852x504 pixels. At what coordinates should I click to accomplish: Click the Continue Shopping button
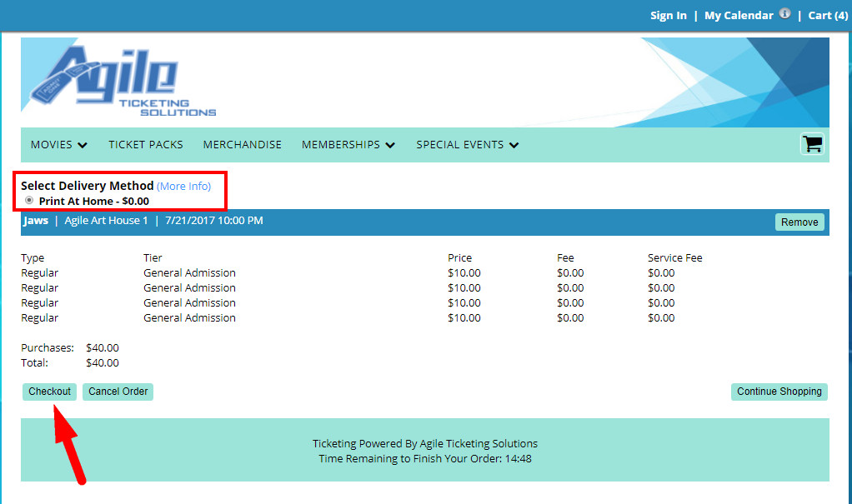[x=779, y=392]
